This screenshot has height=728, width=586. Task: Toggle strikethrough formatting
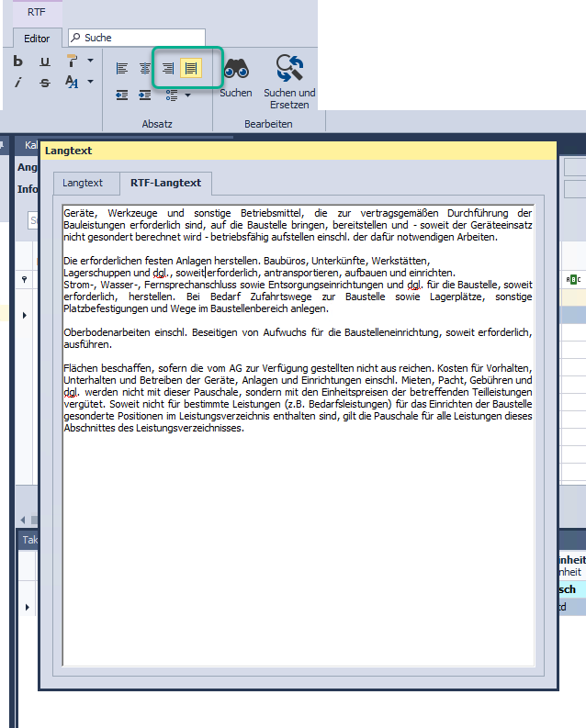pyautogui.click(x=45, y=83)
